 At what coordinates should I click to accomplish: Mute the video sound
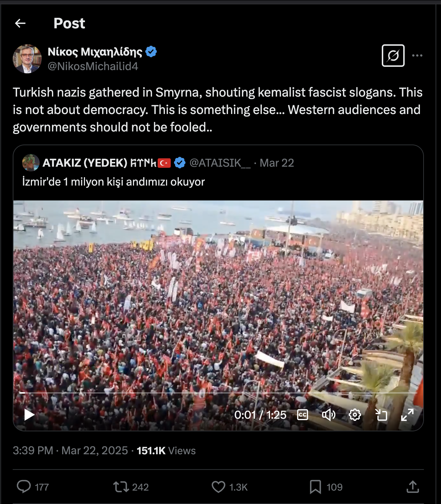pos(328,415)
